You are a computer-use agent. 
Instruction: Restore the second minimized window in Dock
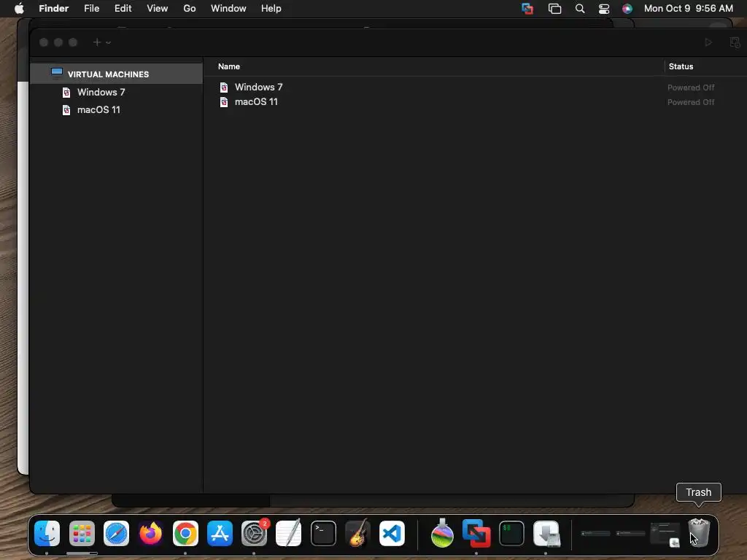pyautogui.click(x=631, y=533)
